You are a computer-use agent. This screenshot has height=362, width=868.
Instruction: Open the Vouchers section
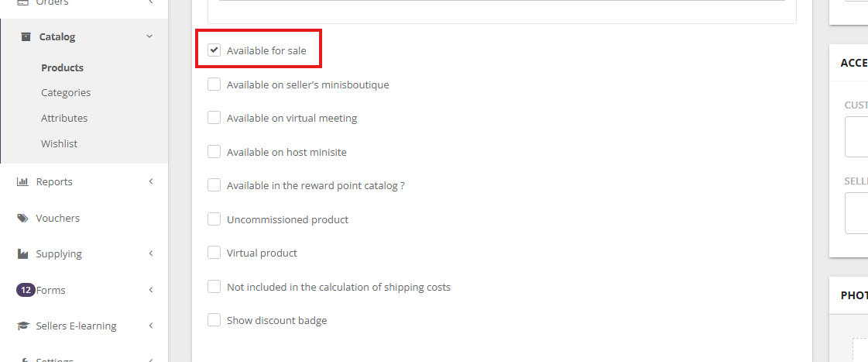click(57, 218)
